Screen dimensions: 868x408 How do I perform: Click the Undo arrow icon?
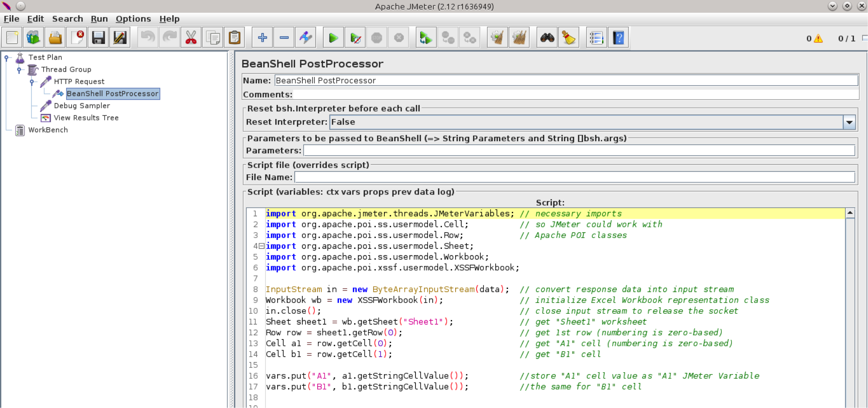pos(148,38)
